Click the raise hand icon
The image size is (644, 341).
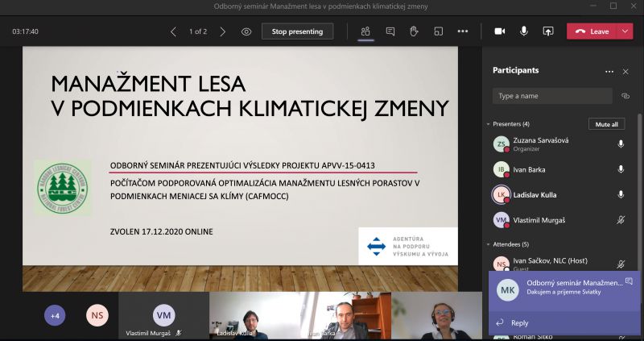[414, 31]
